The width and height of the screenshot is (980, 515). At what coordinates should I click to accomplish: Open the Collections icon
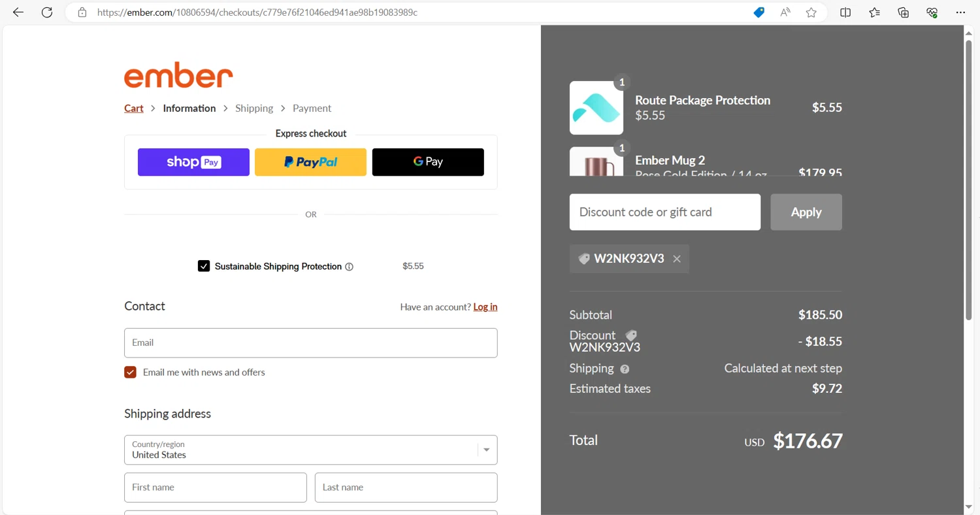904,12
